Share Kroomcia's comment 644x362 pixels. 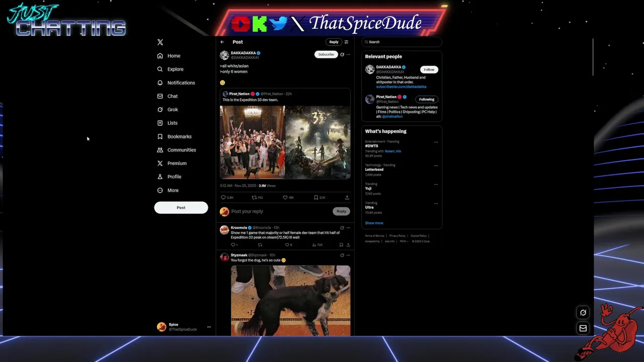click(348, 245)
